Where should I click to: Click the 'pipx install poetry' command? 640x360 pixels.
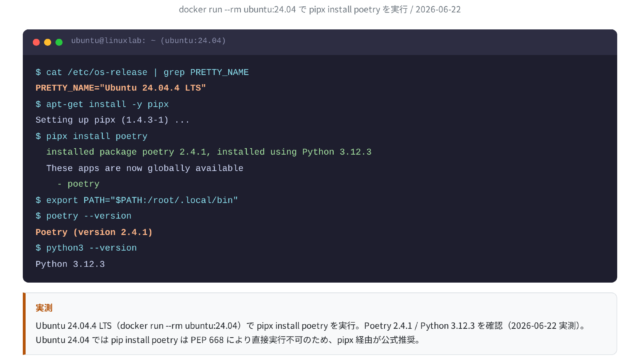tap(91, 136)
